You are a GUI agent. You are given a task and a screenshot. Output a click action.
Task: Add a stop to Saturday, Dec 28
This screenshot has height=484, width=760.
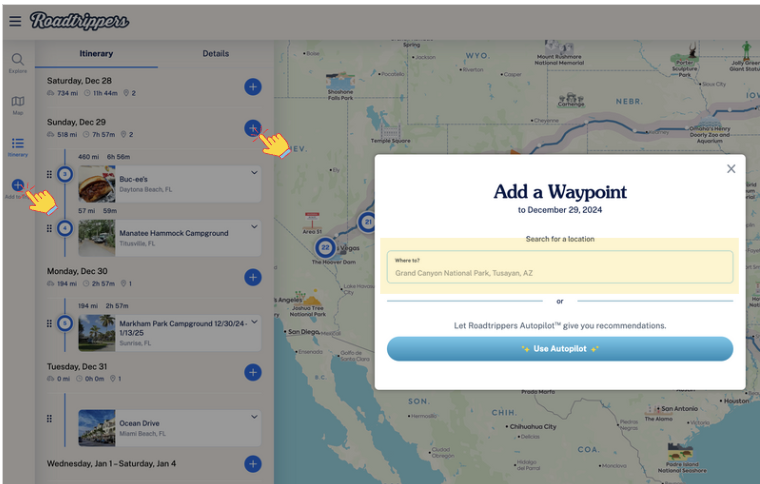(253, 87)
